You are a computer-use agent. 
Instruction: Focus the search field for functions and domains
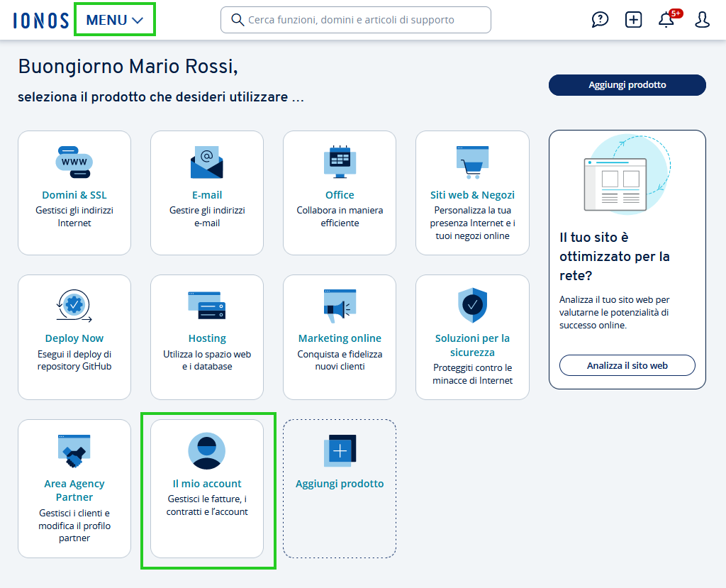tap(356, 20)
